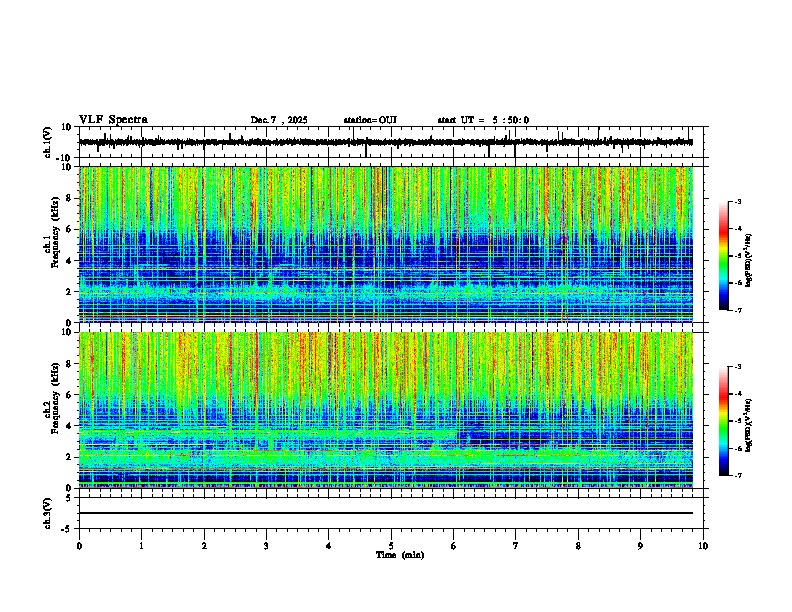Click the "Time (min)" x-axis label
This screenshot has height=612, width=792.
click(400, 555)
